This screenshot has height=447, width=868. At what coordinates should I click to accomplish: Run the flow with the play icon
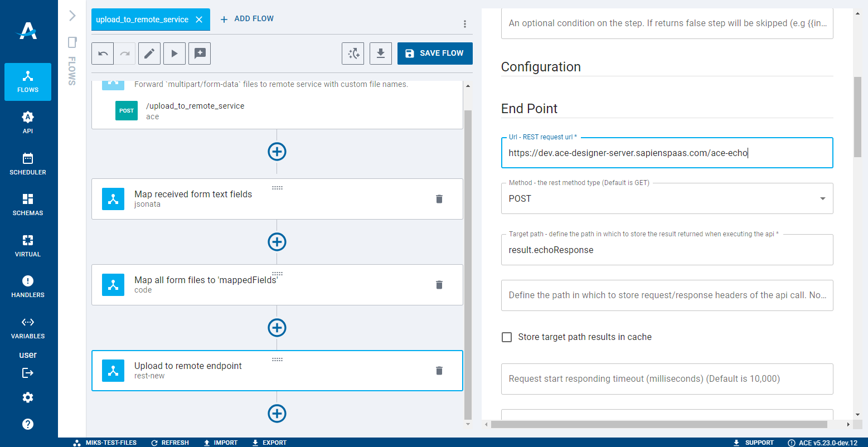(x=174, y=53)
